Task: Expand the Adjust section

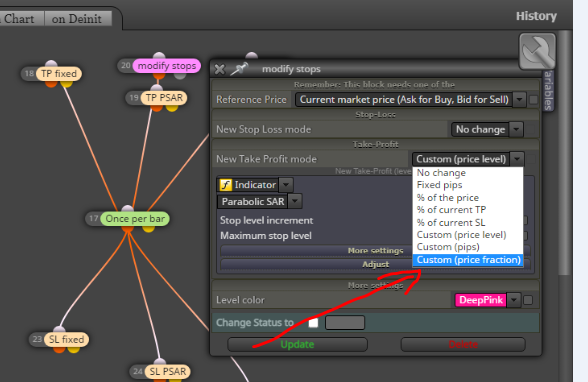Action: coord(375,264)
